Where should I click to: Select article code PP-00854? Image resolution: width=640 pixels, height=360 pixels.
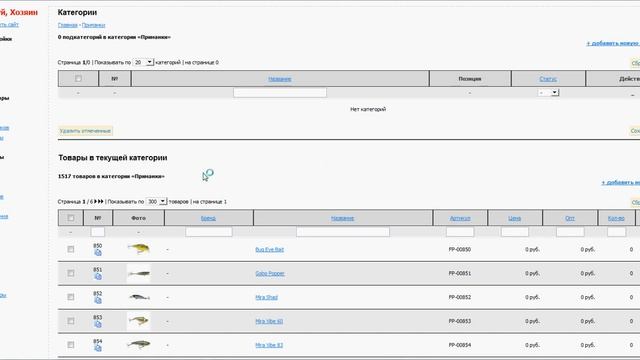coord(460,345)
